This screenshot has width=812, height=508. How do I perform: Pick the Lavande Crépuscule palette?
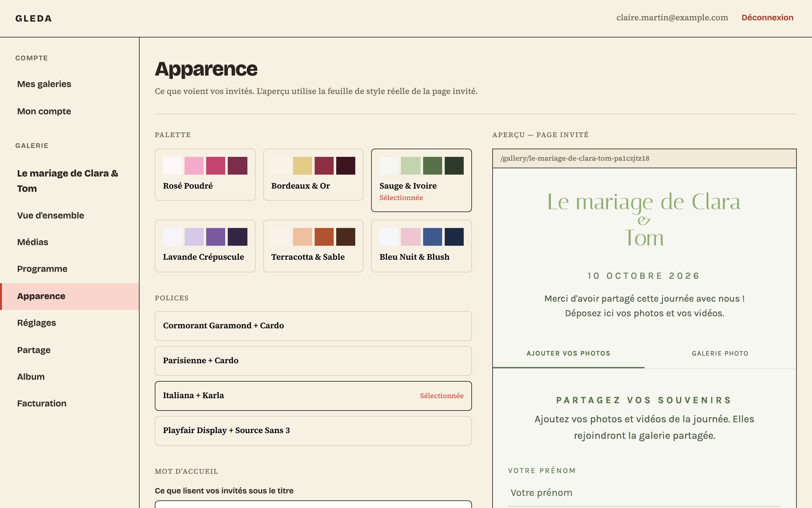point(205,246)
